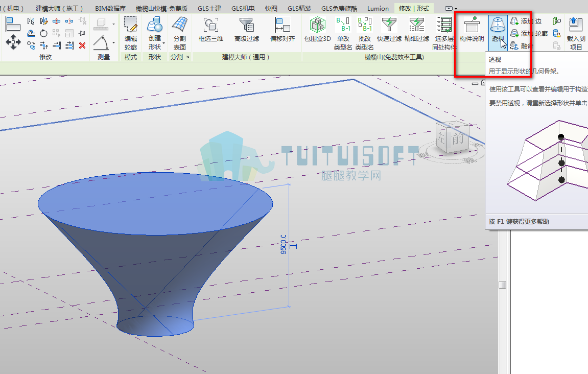Click the vertical scrollbar thumb beside the tooltip
Screen dimensions: 588x374
pyautogui.click(x=503, y=285)
